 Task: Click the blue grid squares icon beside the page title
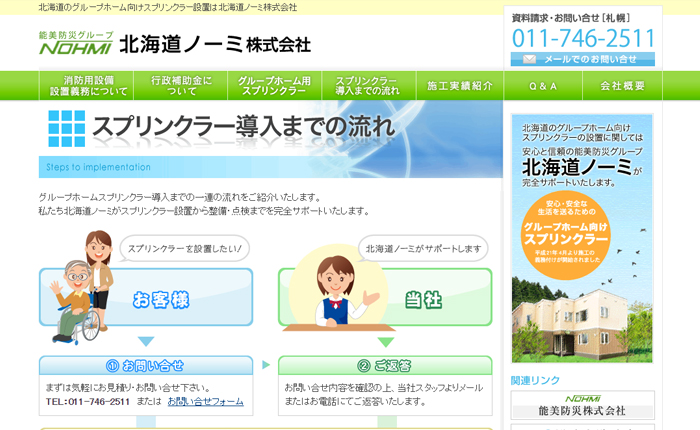pos(67,129)
